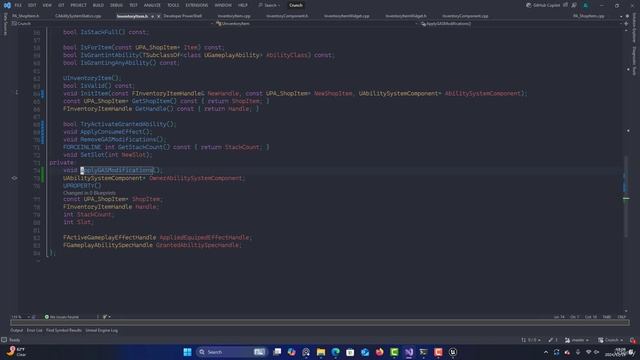Close the active InventoryItem.h tab
This screenshot has height=360, width=640.
point(158,16)
